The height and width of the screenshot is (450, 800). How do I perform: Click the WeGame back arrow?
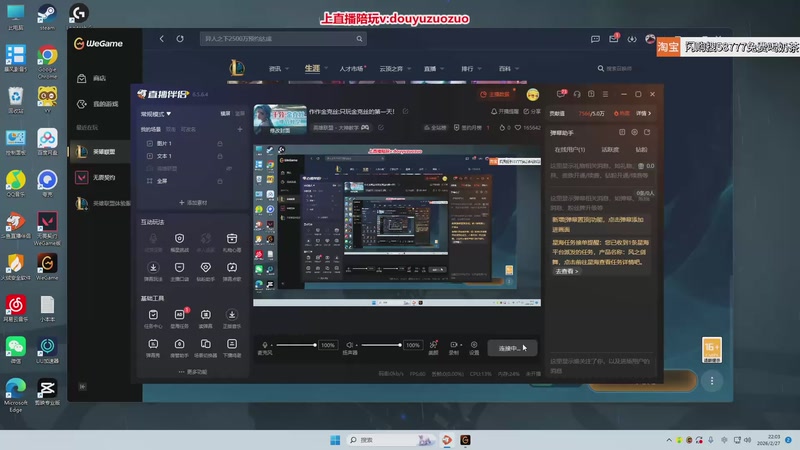coord(162,39)
